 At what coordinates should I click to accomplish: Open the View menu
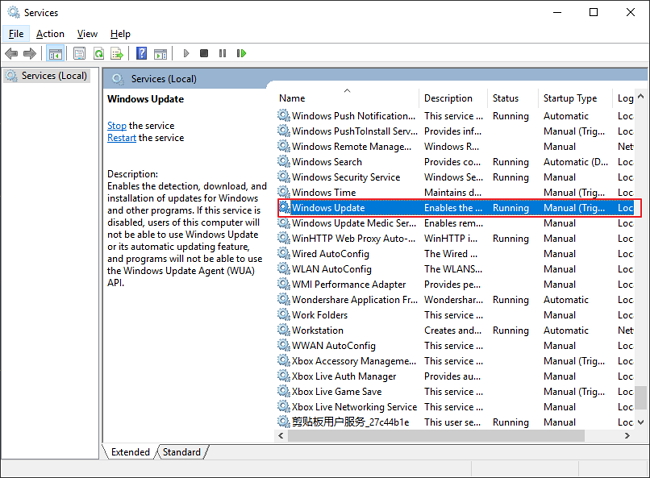(87, 34)
